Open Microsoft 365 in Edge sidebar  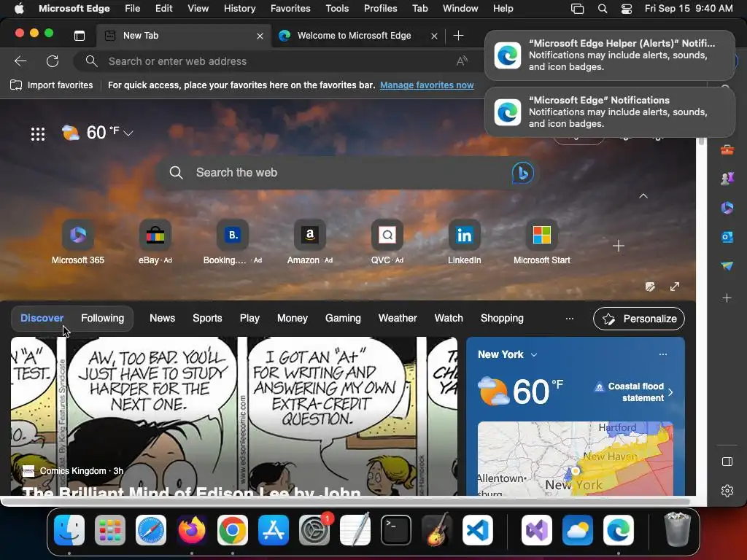click(727, 208)
